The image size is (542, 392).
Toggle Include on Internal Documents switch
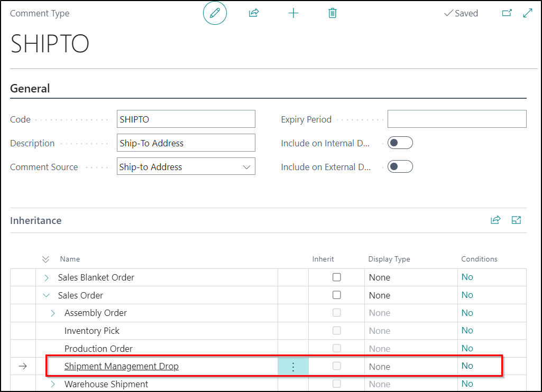(x=400, y=143)
